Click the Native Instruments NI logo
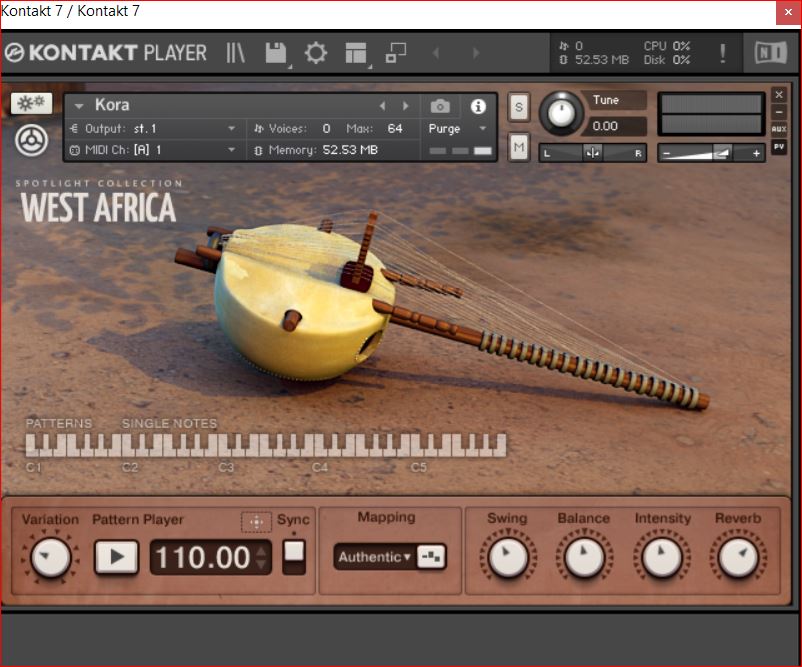Viewport: 802px width, 667px height. click(x=770, y=52)
